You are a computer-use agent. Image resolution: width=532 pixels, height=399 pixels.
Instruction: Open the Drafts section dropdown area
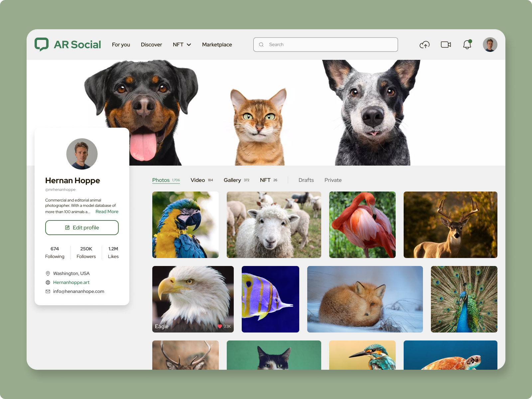pyautogui.click(x=306, y=180)
